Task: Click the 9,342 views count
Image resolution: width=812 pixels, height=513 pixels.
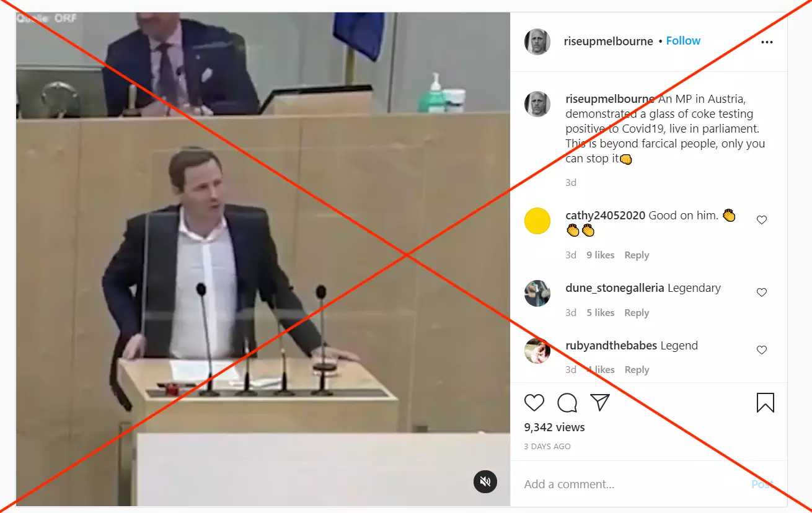Action: click(x=555, y=427)
